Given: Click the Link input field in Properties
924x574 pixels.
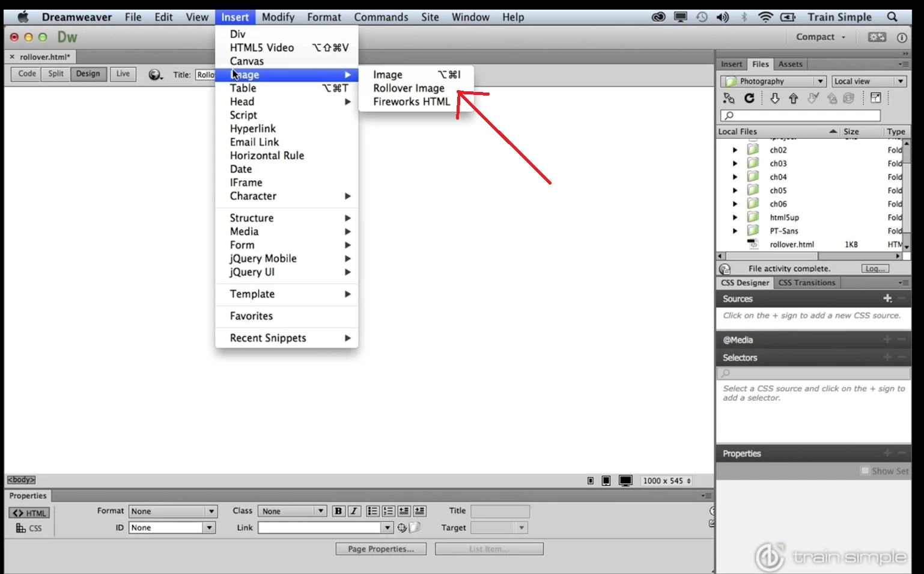Looking at the screenshot, I should tap(320, 528).
